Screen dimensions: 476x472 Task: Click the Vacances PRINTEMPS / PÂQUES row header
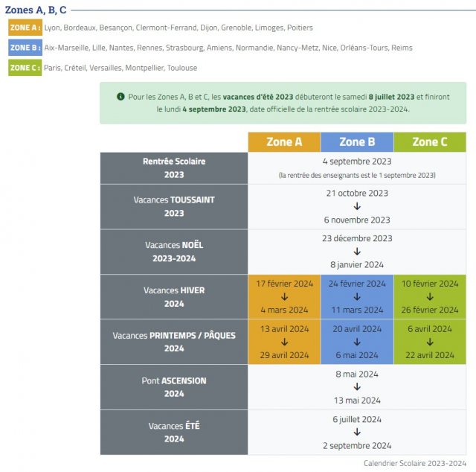(x=174, y=342)
